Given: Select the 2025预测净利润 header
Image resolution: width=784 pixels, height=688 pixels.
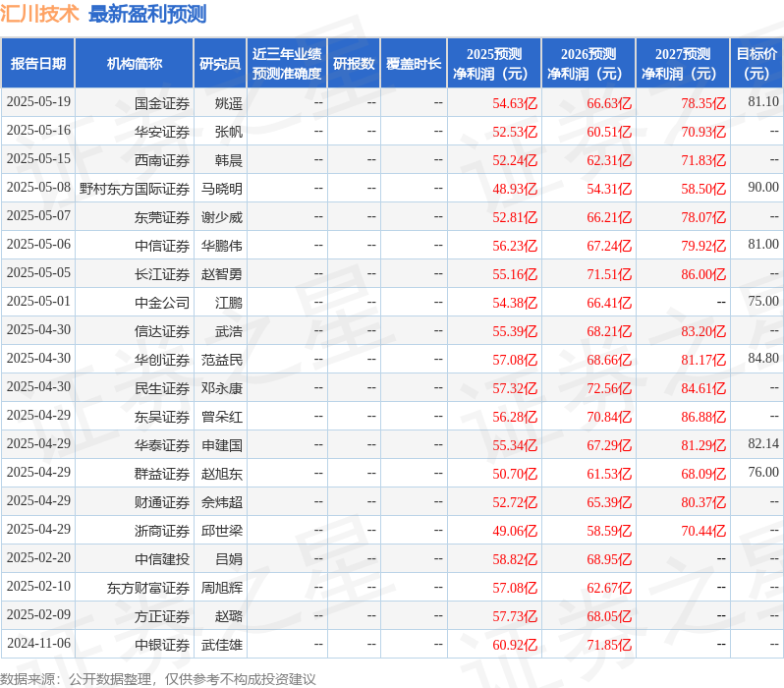Looking at the screenshot, I should click(494, 64).
